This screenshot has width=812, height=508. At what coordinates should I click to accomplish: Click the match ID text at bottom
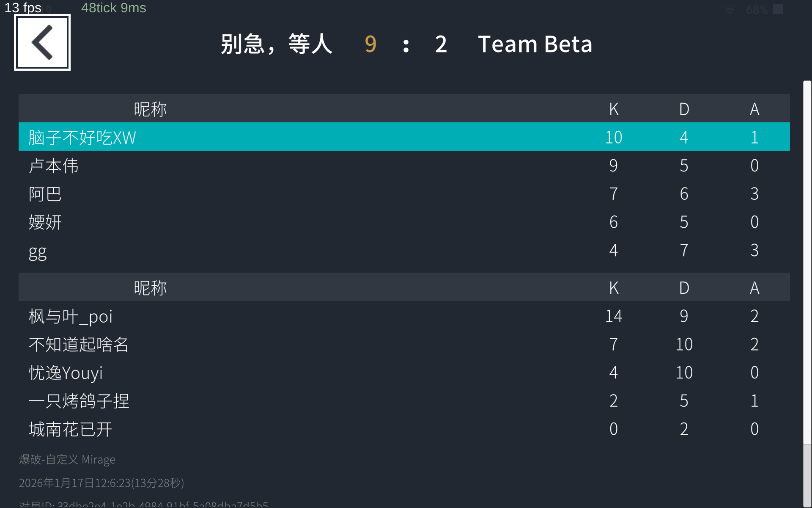click(144, 504)
